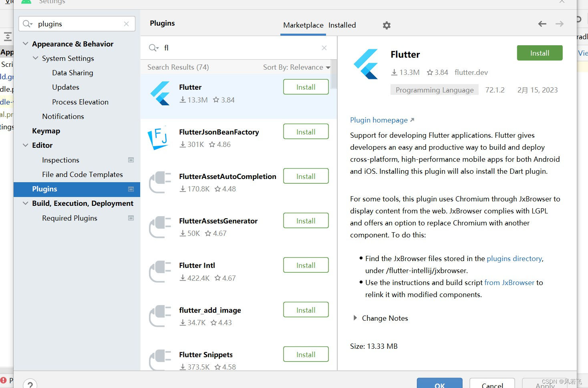Open the 'from JxBrowser' link

tap(509, 283)
